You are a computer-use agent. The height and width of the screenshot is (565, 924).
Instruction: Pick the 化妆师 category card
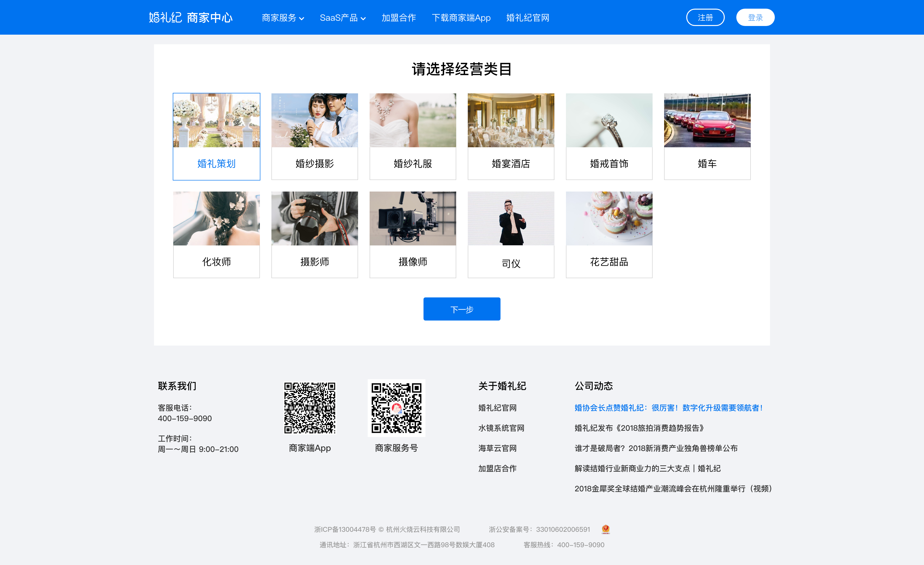tap(216, 235)
